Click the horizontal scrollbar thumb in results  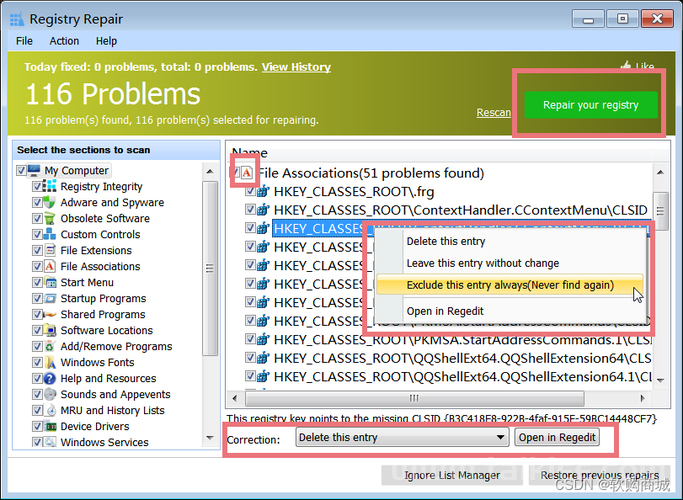(414, 398)
